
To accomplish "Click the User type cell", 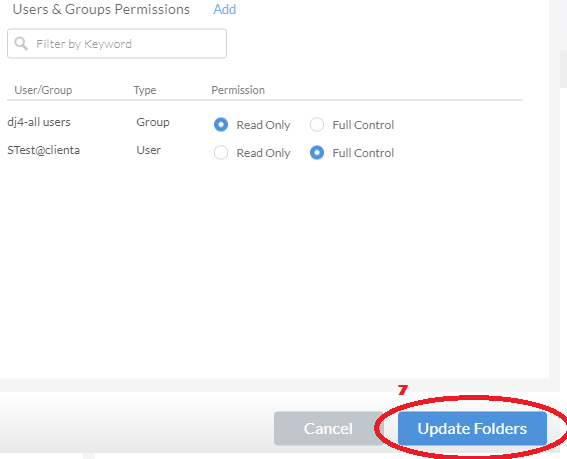I will (x=148, y=150).
